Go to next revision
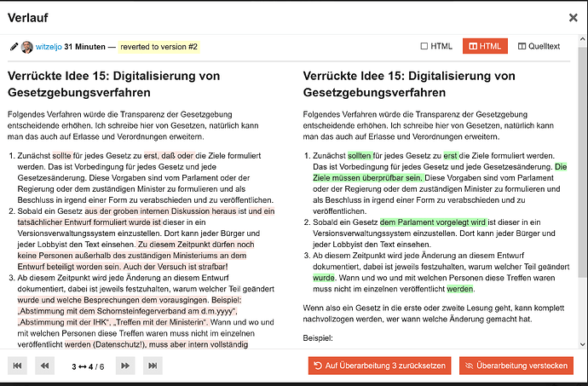This screenshot has width=588, height=386. [x=125, y=366]
